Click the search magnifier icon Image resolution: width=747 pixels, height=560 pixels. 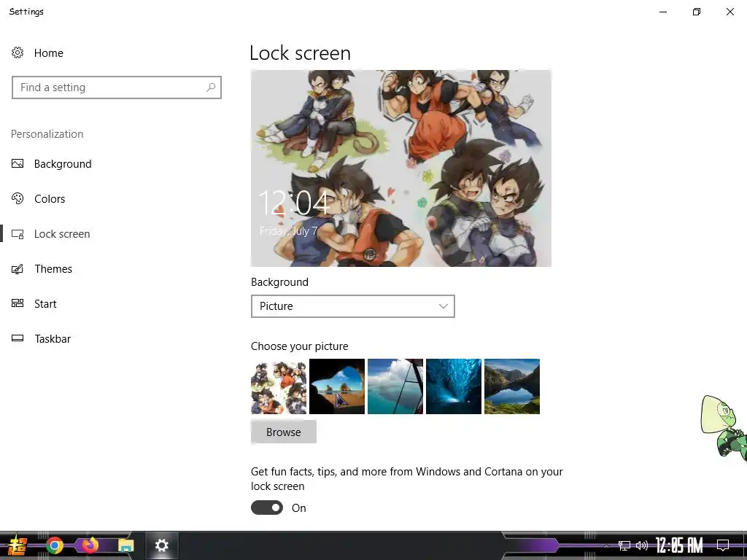tap(211, 87)
